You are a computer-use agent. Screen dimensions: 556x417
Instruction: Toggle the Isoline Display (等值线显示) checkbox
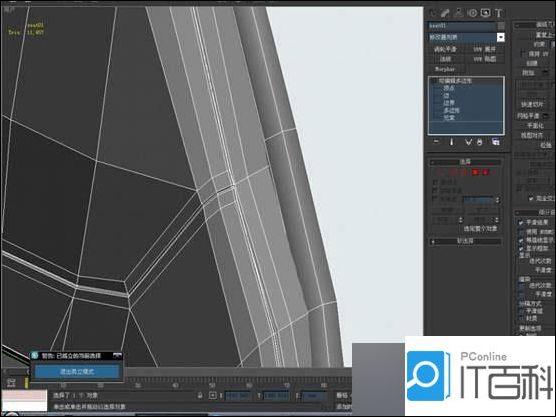coord(521,240)
